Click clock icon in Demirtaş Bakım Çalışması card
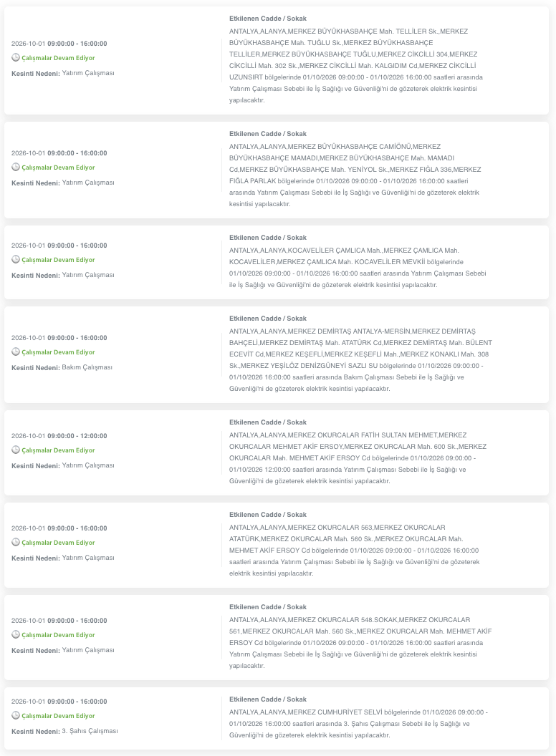Image resolution: width=556 pixels, height=756 pixels. click(16, 352)
